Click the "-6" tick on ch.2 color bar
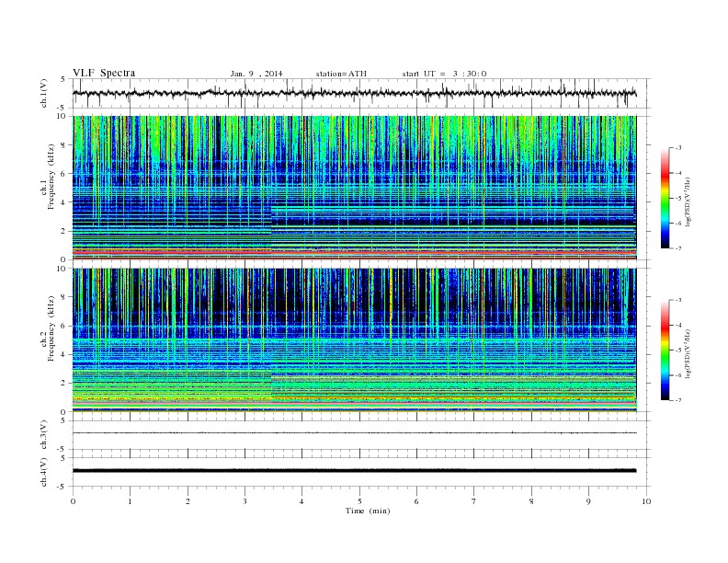 (x=678, y=375)
